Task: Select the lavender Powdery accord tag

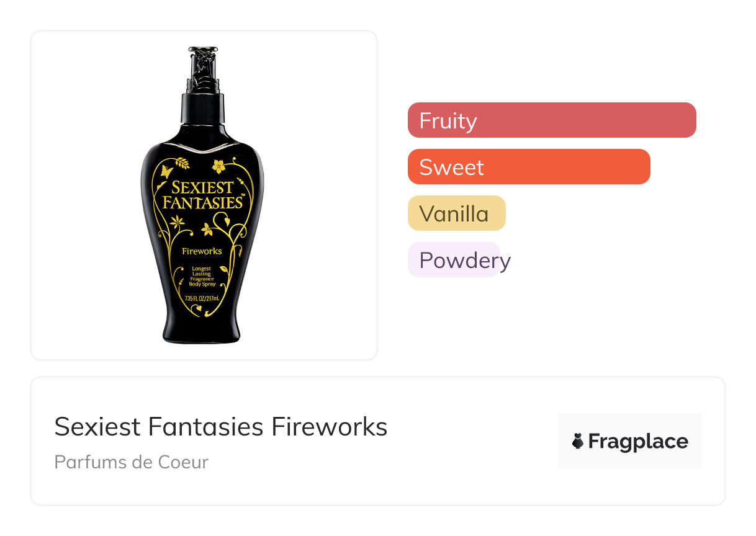Action: click(x=454, y=260)
